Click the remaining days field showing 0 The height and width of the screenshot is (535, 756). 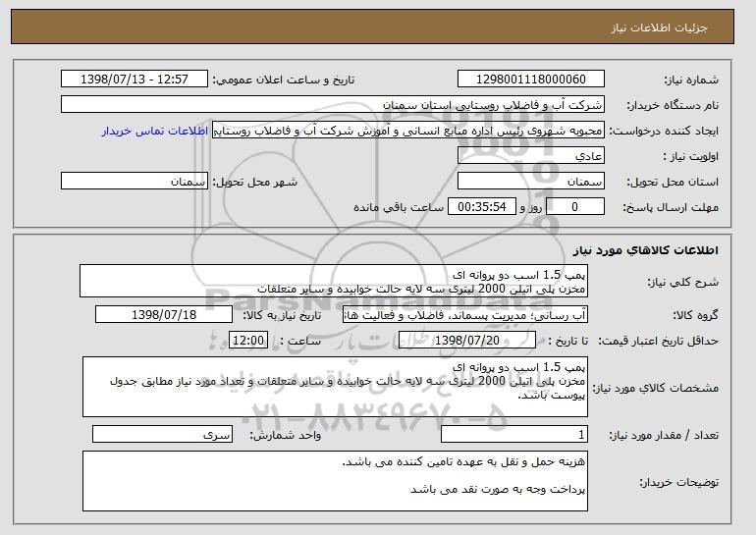coord(574,207)
